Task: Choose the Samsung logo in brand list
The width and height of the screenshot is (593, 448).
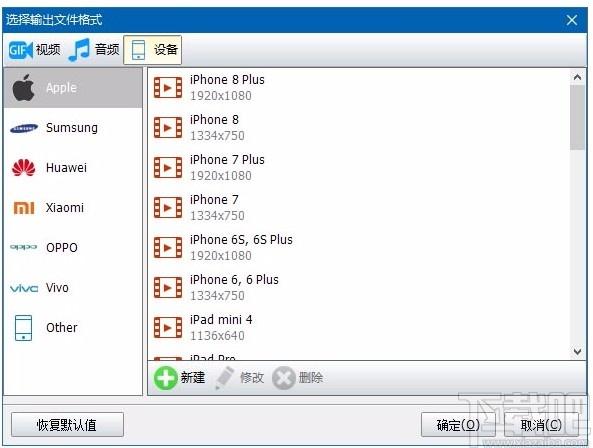Action: point(24,128)
